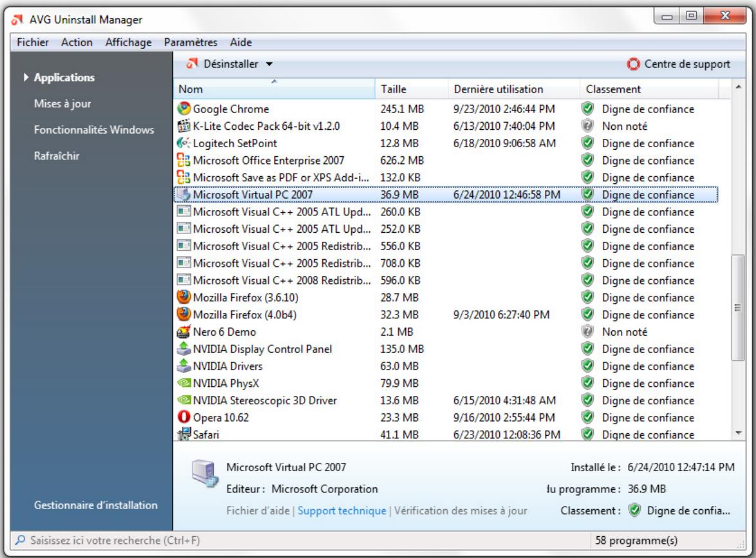Click the NVIDIA Stereoscopic 3D Driver icon
This screenshot has width=756, height=558.
pyautogui.click(x=184, y=401)
